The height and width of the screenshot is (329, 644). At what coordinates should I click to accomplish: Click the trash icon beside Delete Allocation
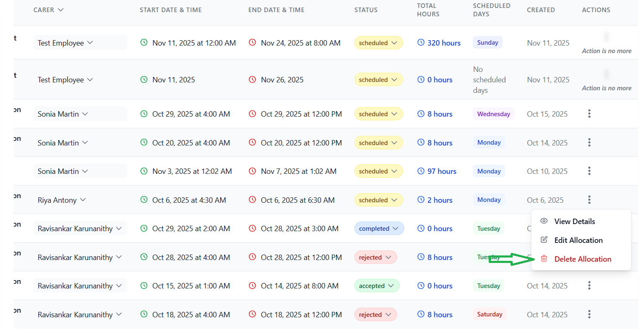pos(544,259)
